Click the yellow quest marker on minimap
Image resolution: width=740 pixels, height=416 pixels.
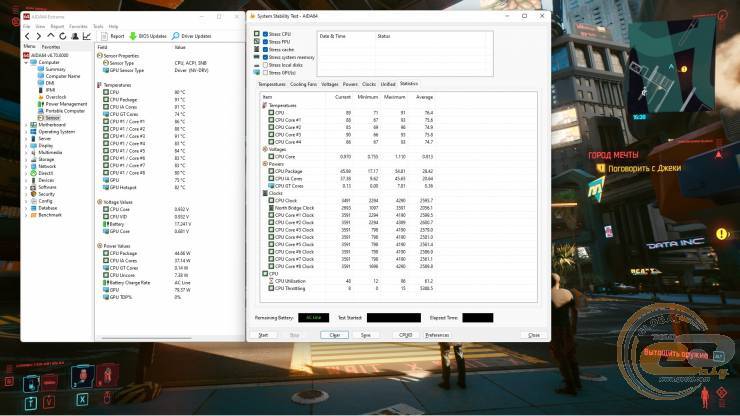(x=684, y=69)
